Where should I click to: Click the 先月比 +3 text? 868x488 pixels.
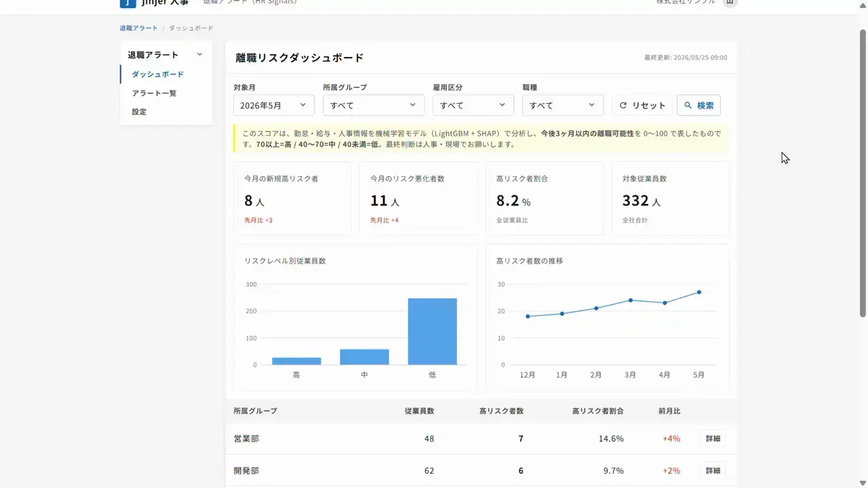258,220
